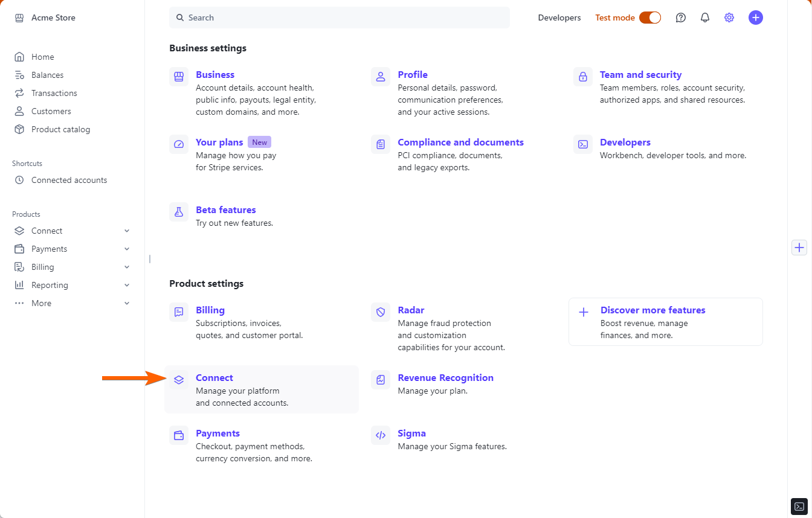The width and height of the screenshot is (812, 518).
Task: Expand the More section in the sidebar
Action: pyautogui.click(x=127, y=303)
